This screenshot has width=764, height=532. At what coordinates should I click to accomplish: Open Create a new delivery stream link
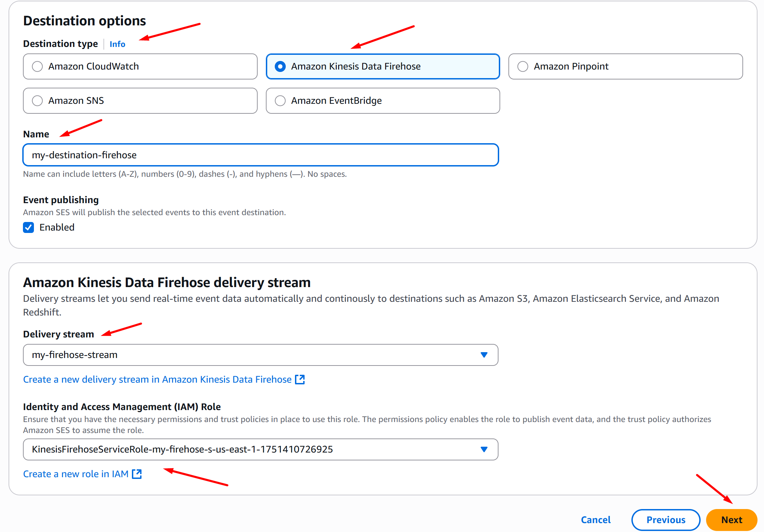tap(157, 380)
